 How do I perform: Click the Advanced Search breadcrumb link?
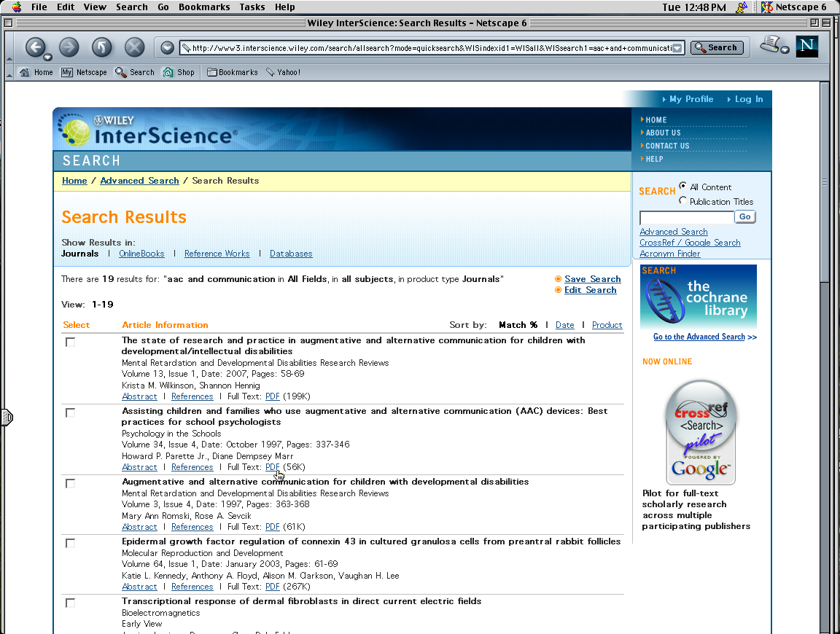pyautogui.click(x=139, y=181)
